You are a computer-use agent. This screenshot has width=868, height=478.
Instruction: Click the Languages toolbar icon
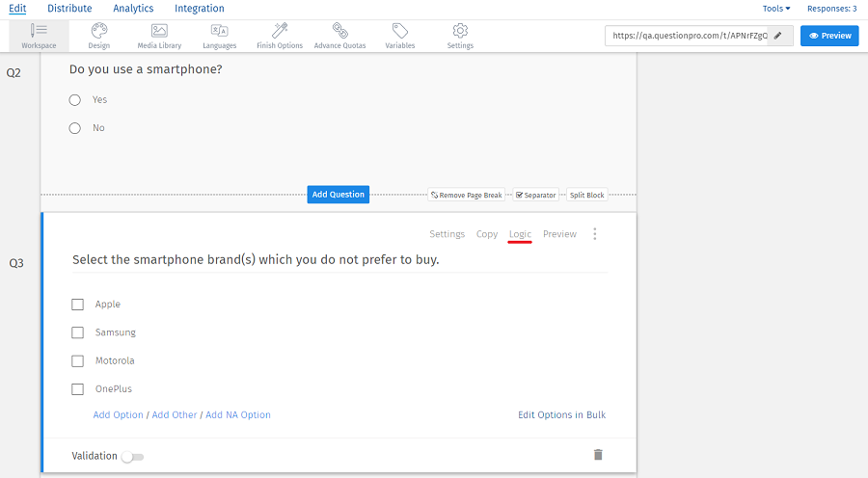[x=219, y=31]
